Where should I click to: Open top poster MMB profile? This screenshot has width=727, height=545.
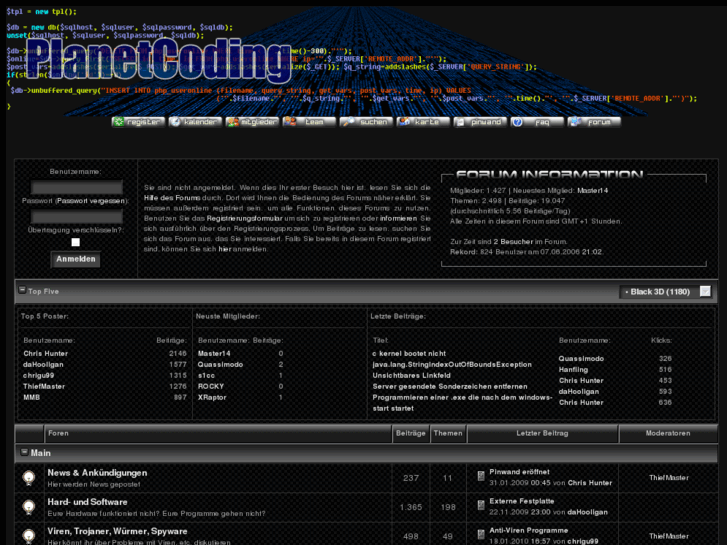click(32, 398)
